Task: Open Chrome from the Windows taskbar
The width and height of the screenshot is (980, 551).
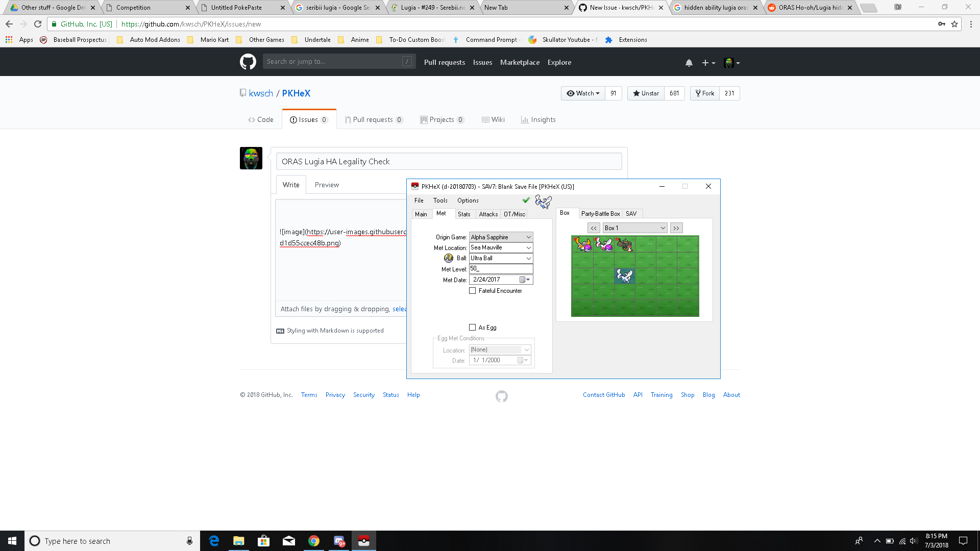Action: (313, 541)
